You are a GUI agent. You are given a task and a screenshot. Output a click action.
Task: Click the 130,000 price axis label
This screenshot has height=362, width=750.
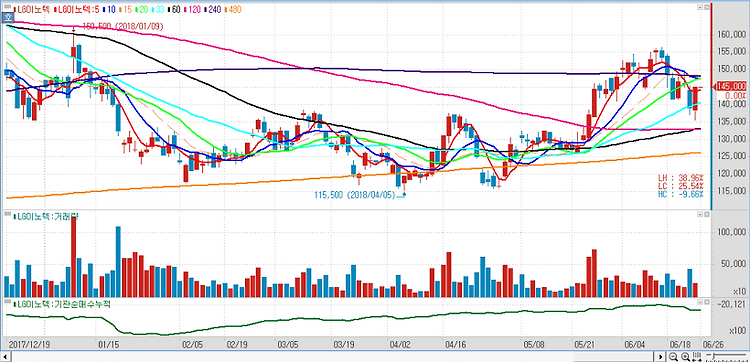732,139
